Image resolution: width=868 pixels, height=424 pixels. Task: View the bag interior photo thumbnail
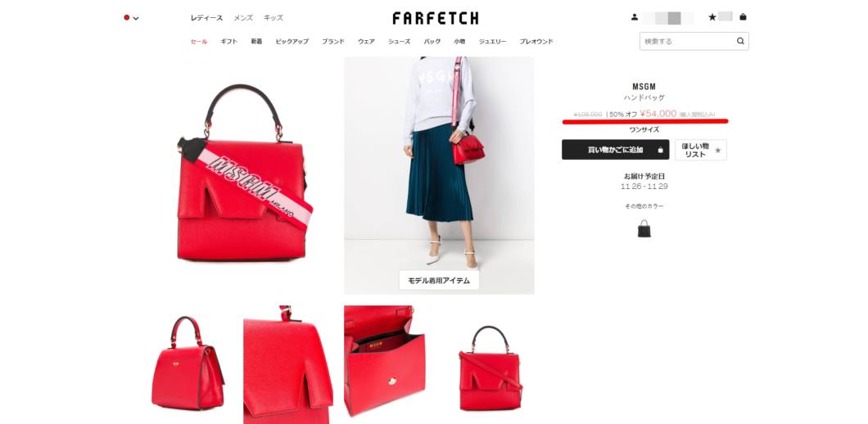[384, 361]
